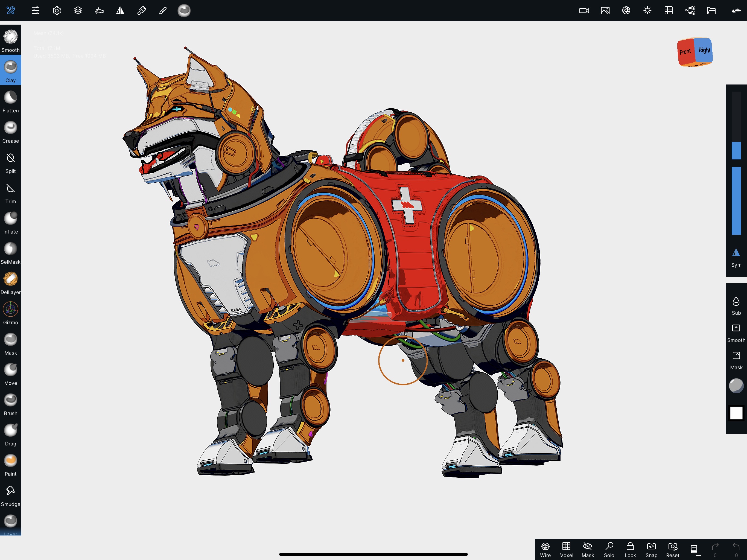
Task: Open the scene hierarchy menu
Action: [690, 10]
